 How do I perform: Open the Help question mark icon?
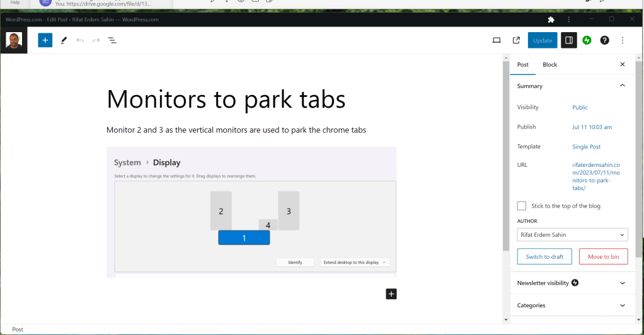[x=604, y=40]
